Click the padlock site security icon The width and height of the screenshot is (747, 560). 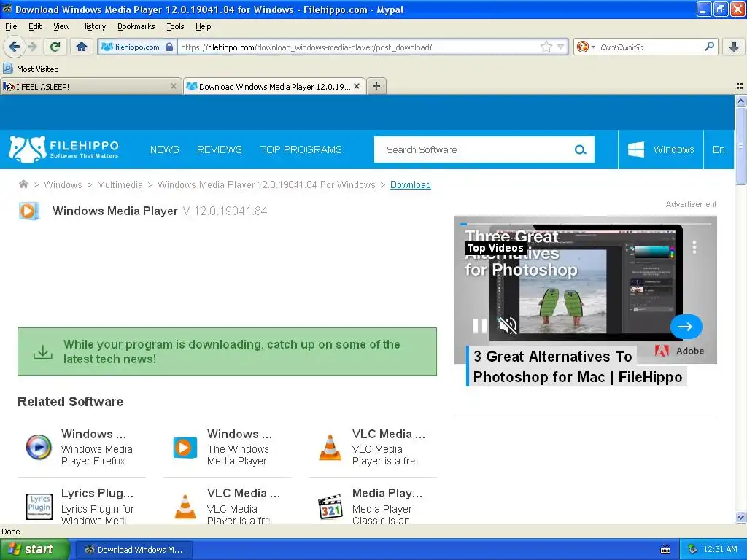coord(169,47)
